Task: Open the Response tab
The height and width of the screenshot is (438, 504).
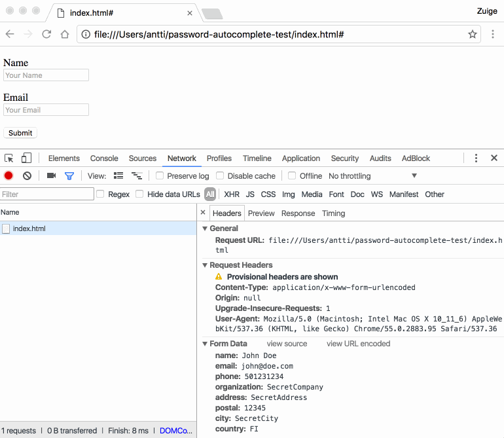Action: click(298, 213)
